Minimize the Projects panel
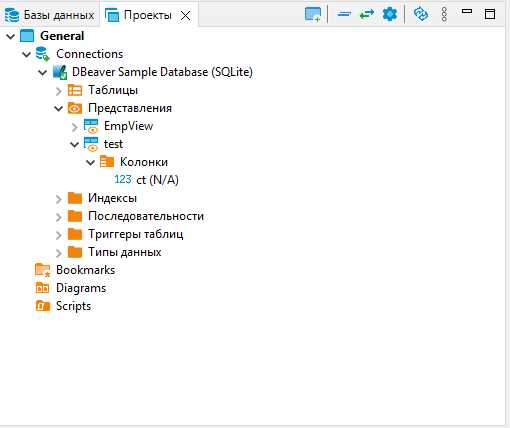 (x=467, y=11)
